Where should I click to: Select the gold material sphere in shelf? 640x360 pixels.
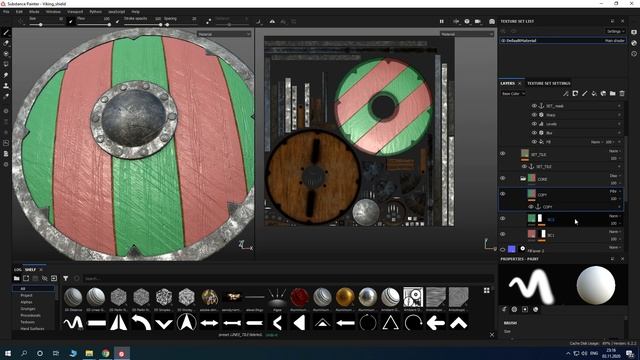pyautogui.click(x=345, y=297)
